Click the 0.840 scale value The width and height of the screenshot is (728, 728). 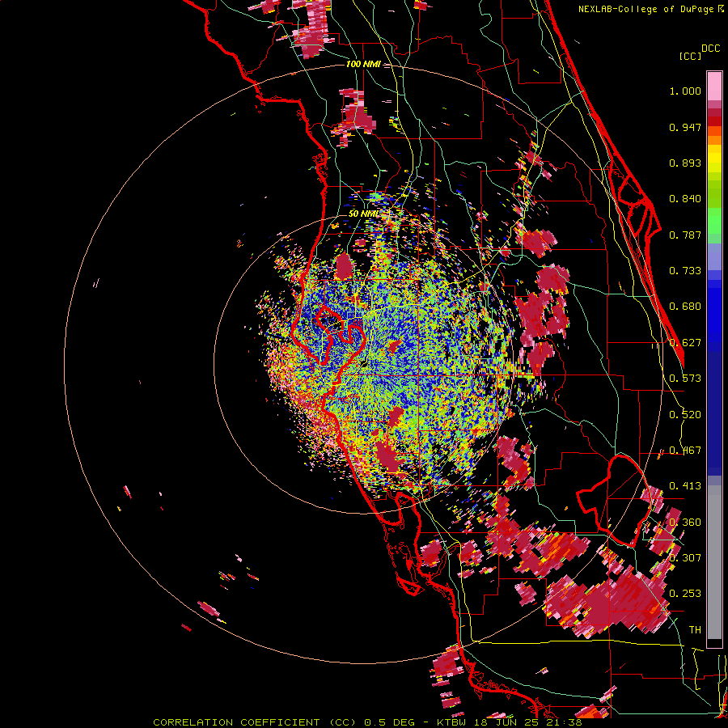[685, 199]
